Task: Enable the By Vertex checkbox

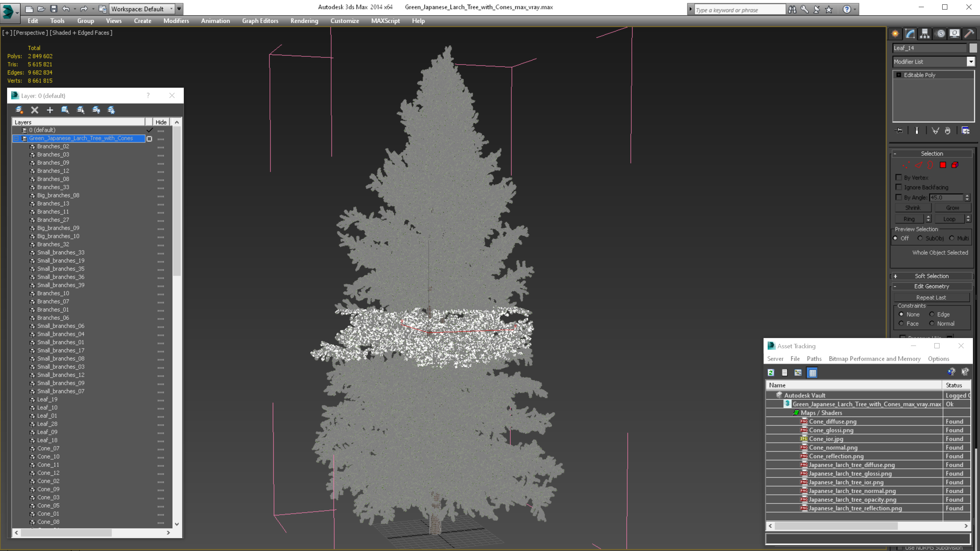Action: [x=899, y=178]
